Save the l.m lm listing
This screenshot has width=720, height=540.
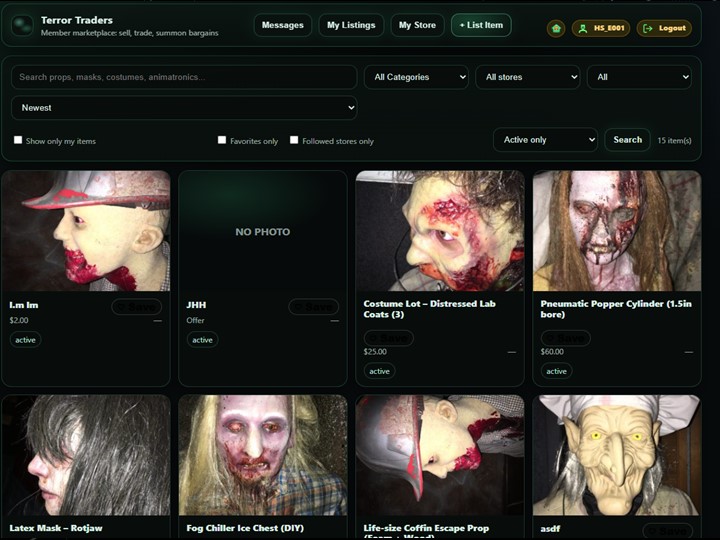click(136, 307)
